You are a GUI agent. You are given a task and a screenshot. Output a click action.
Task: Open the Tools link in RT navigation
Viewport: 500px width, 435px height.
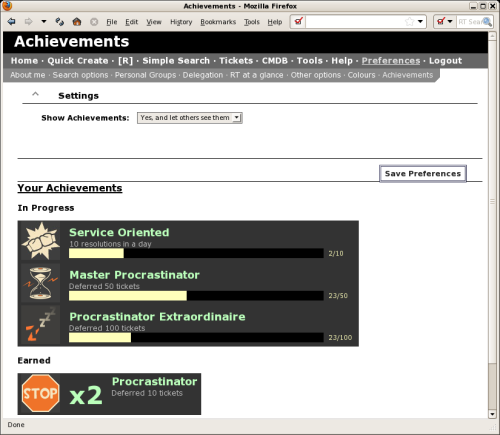310,61
